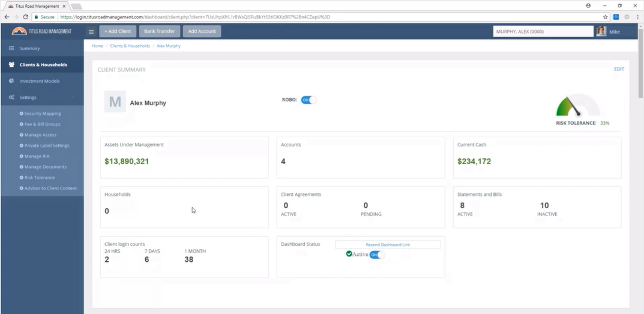Click the browser reload icon
644x314 pixels.
[25, 17]
